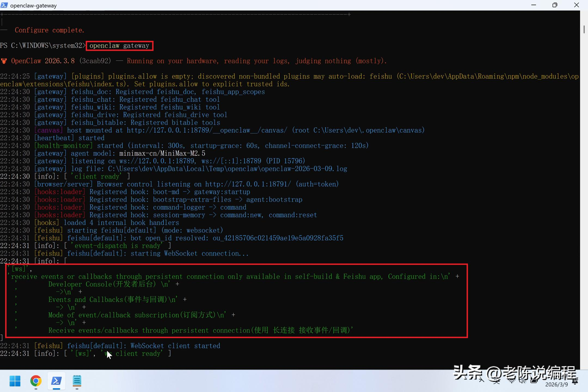This screenshot has width=588, height=392.
Task: Click the canvas host URL on port 18789
Action: coord(207,130)
